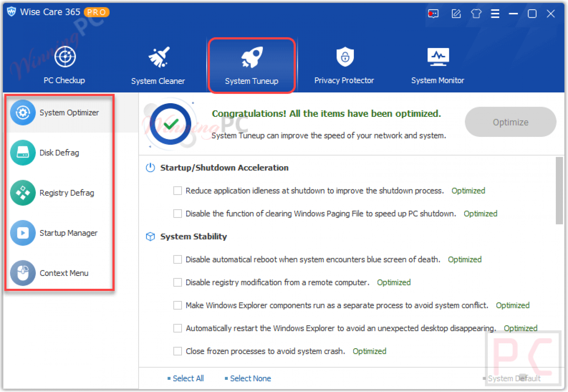Viewport: 568px width, 392px height.
Task: Open System Monitor screen icon
Action: coord(438,57)
